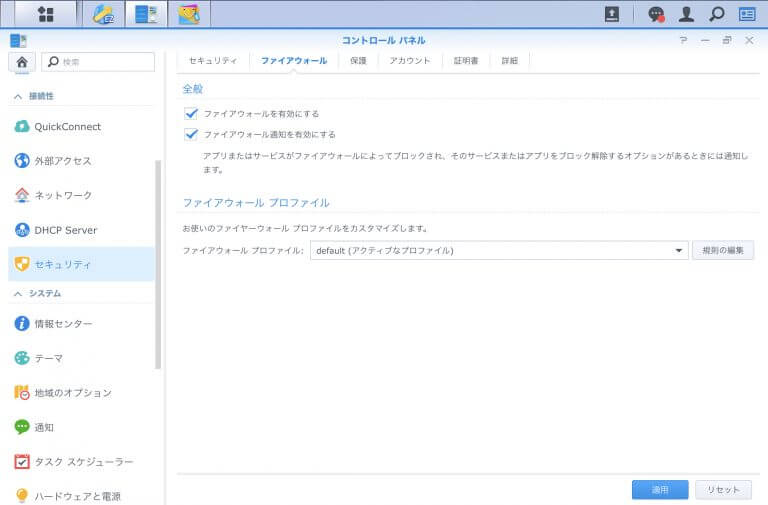Open the window help question mark
This screenshot has height=505, width=768.
(x=683, y=40)
